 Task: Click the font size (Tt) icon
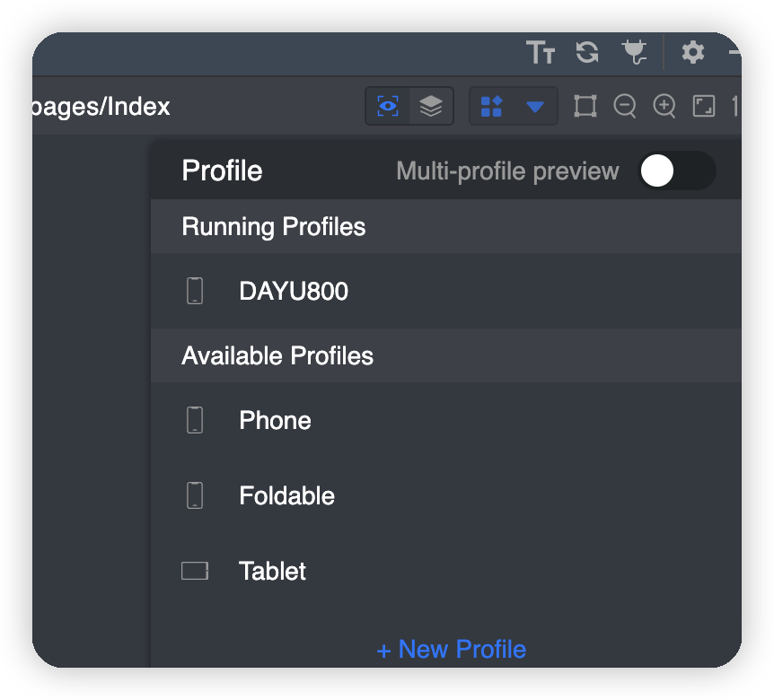click(x=541, y=52)
